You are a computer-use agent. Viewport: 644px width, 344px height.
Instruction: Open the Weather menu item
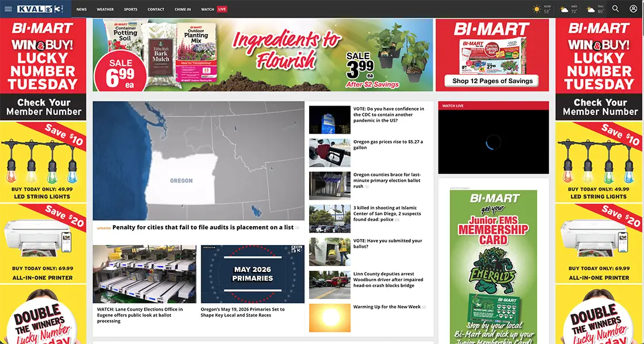pos(105,9)
